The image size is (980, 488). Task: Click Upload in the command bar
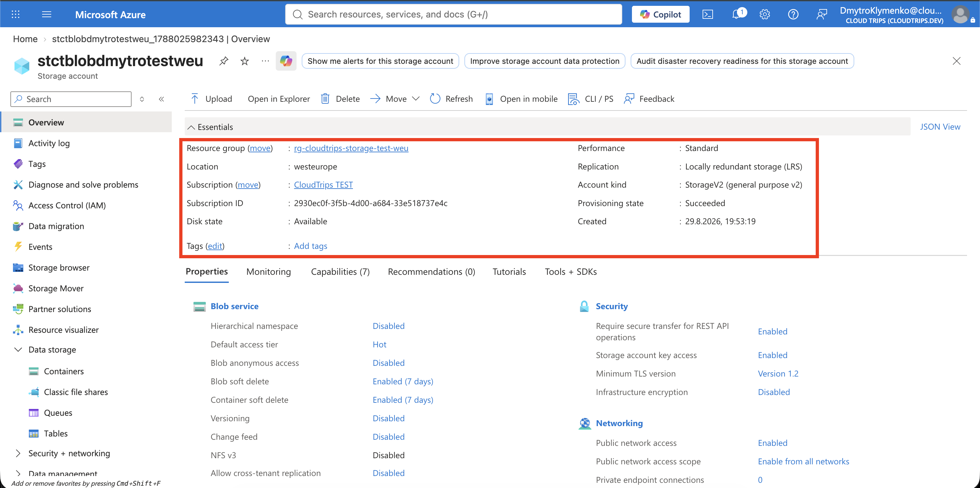(x=211, y=99)
